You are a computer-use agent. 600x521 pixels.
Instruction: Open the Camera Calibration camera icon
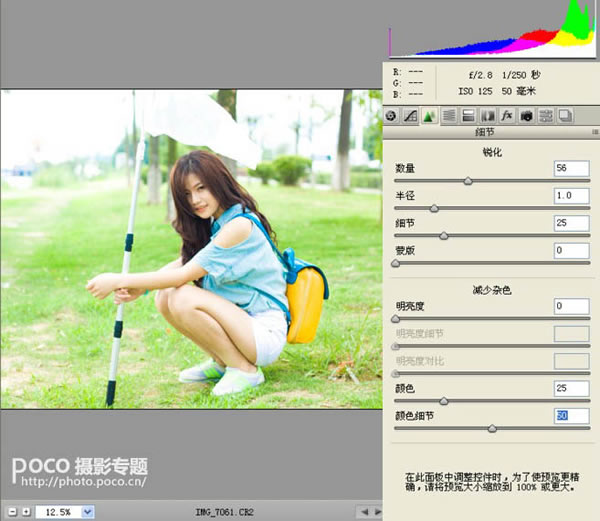pos(526,116)
